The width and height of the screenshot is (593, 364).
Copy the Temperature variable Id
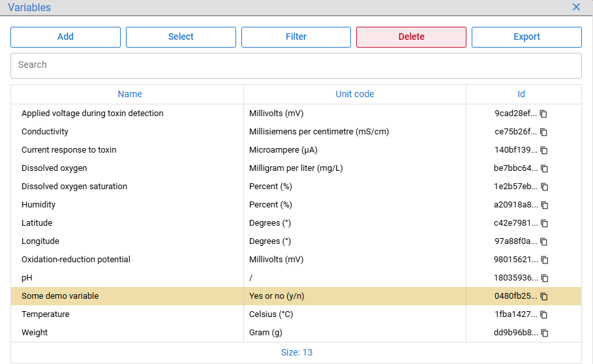tap(544, 314)
